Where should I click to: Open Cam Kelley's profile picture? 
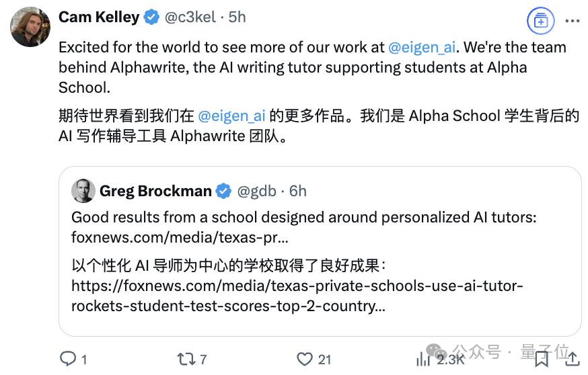tap(30, 27)
